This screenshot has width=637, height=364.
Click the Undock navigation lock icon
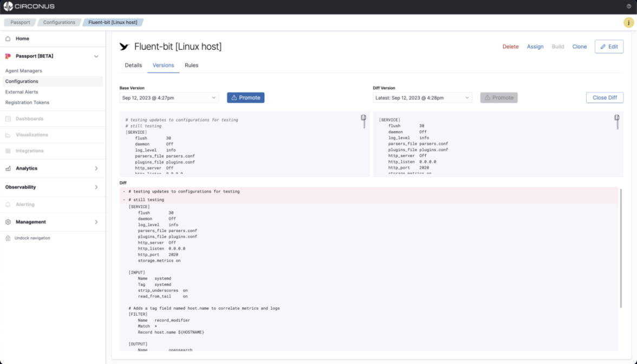click(x=8, y=238)
